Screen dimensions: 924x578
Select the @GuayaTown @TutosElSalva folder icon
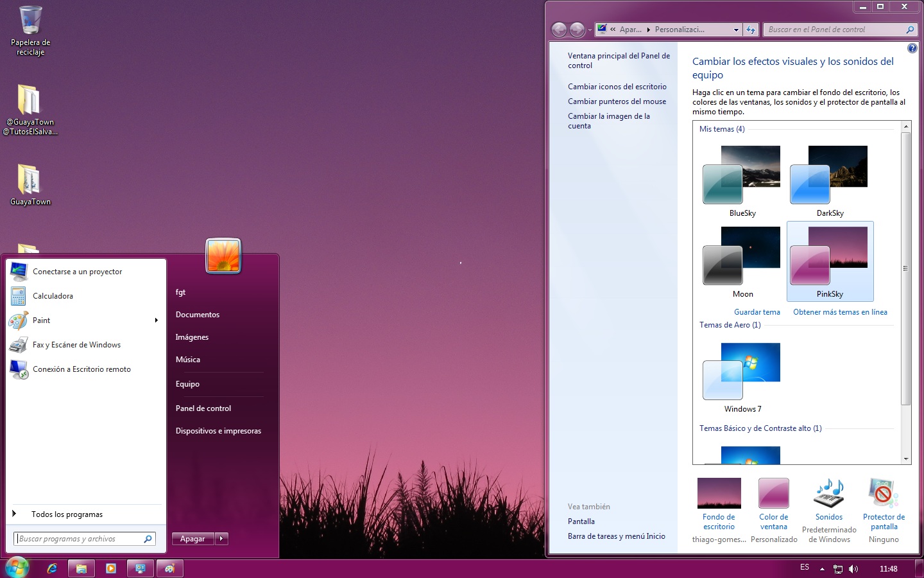[30, 110]
